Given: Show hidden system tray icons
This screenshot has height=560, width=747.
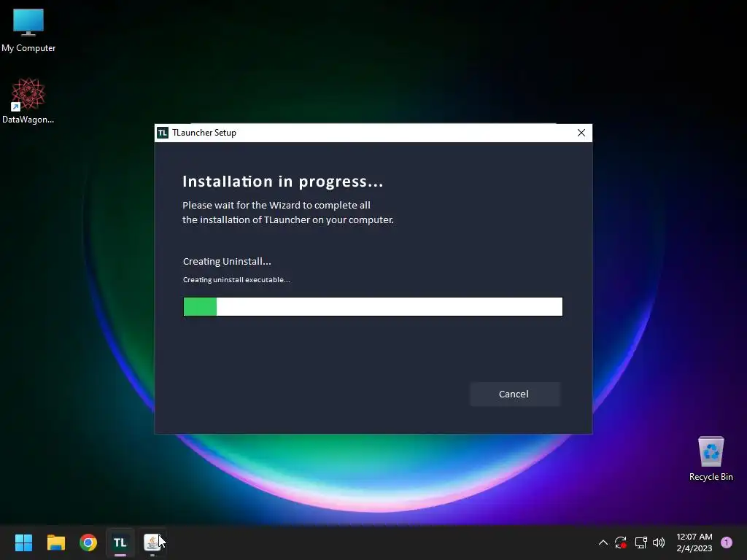Looking at the screenshot, I should tap(603, 542).
